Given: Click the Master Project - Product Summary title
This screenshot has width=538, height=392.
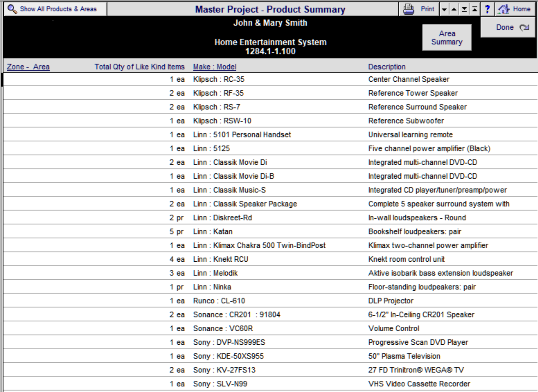Looking at the screenshot, I should tap(270, 9).
